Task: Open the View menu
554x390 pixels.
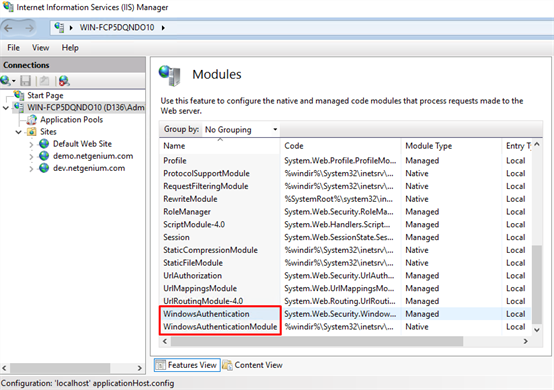Action: [40, 48]
